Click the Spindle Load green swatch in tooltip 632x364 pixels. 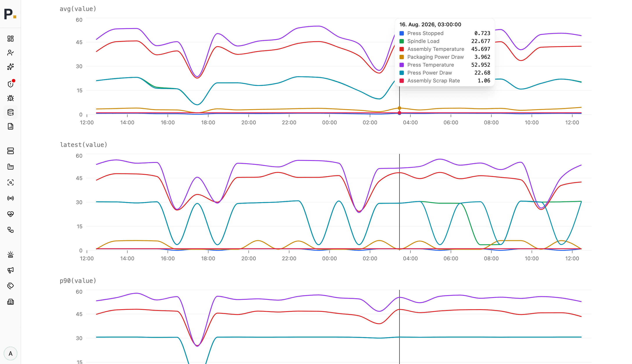pos(402,41)
